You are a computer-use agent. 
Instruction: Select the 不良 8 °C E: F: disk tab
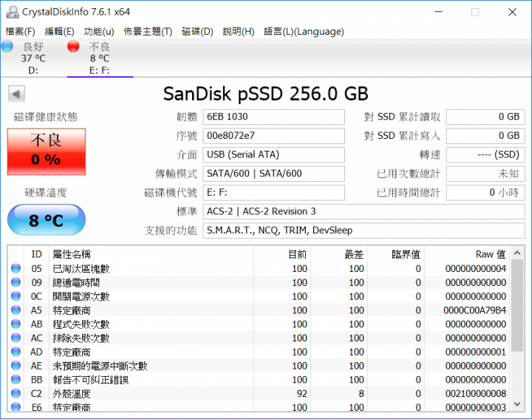point(100,58)
